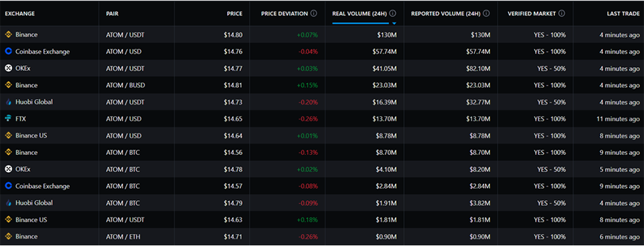The height and width of the screenshot is (246, 644).
Task: Toggle the sort arrow under Real Volume (24H)
Action: pos(394,23)
